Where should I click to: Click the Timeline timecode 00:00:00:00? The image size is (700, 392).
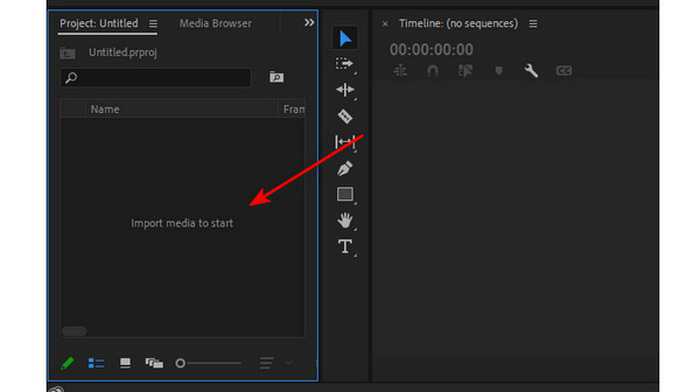click(431, 50)
